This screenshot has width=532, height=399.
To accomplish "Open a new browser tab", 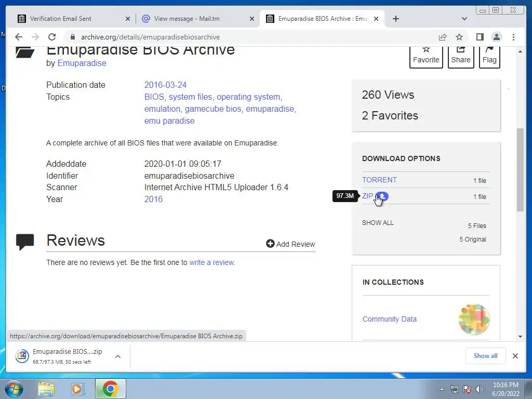I will tap(395, 19).
